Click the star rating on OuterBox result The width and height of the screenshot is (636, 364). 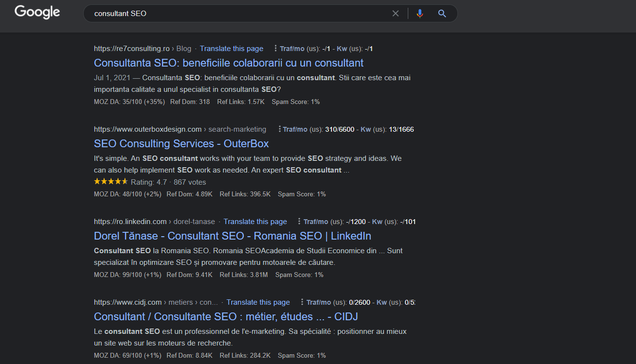click(x=111, y=182)
